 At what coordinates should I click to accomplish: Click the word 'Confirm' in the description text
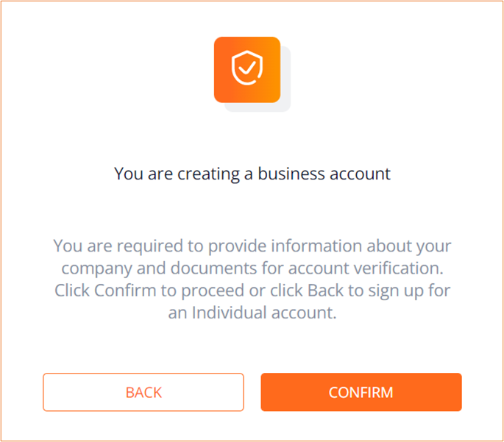click(125, 290)
